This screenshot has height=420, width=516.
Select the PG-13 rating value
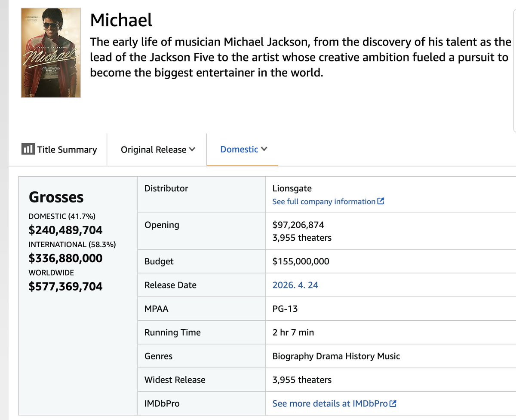click(x=285, y=309)
